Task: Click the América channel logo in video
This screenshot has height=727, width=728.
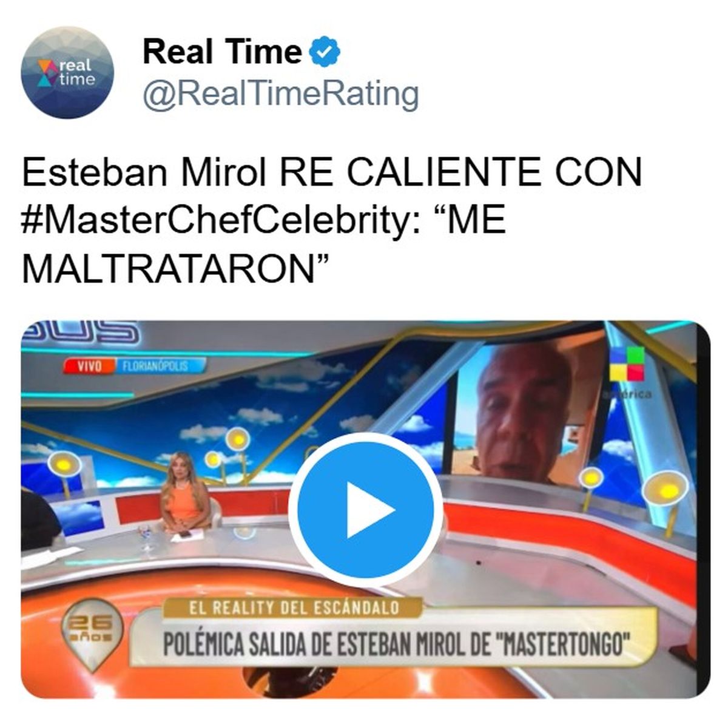Action: (x=628, y=372)
